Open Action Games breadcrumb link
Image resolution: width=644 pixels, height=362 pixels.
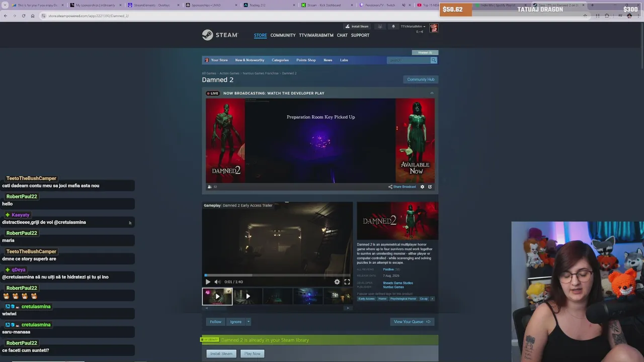[229, 73]
